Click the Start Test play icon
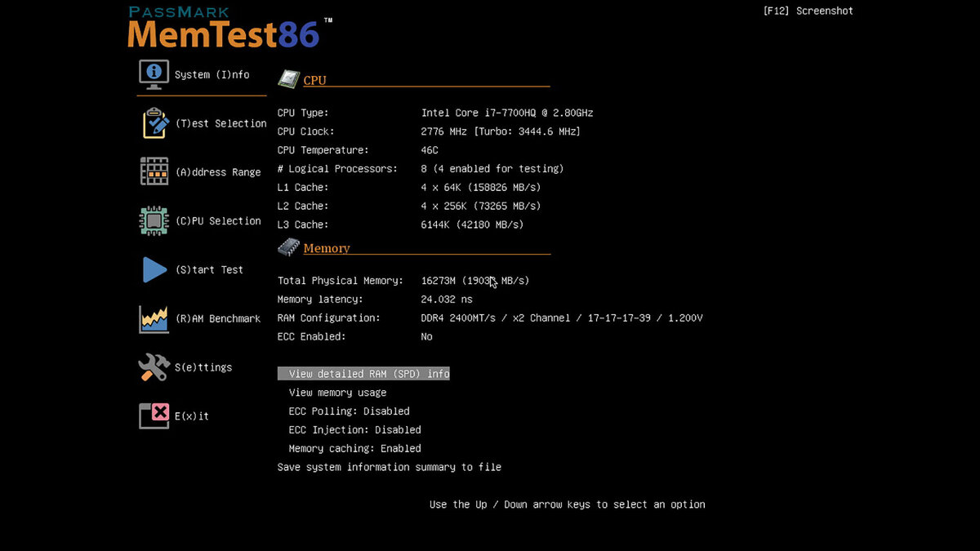Viewport: 980px width, 551px height. pyautogui.click(x=154, y=269)
